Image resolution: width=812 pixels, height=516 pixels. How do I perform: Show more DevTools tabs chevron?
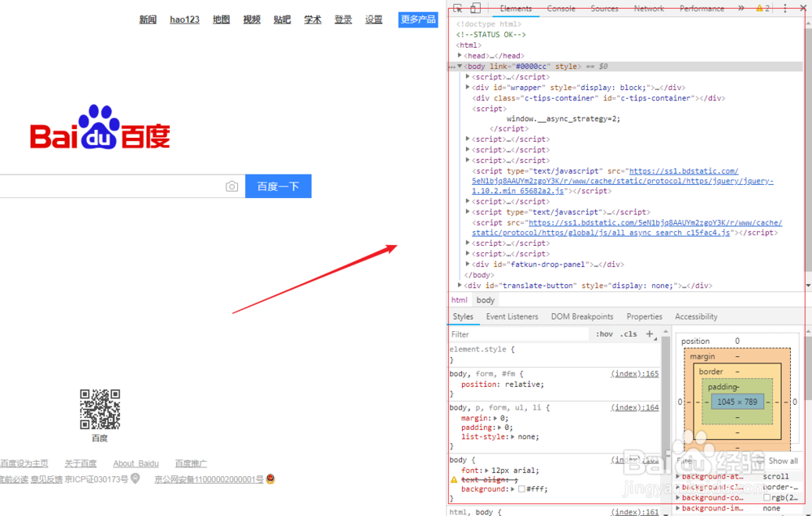741,8
